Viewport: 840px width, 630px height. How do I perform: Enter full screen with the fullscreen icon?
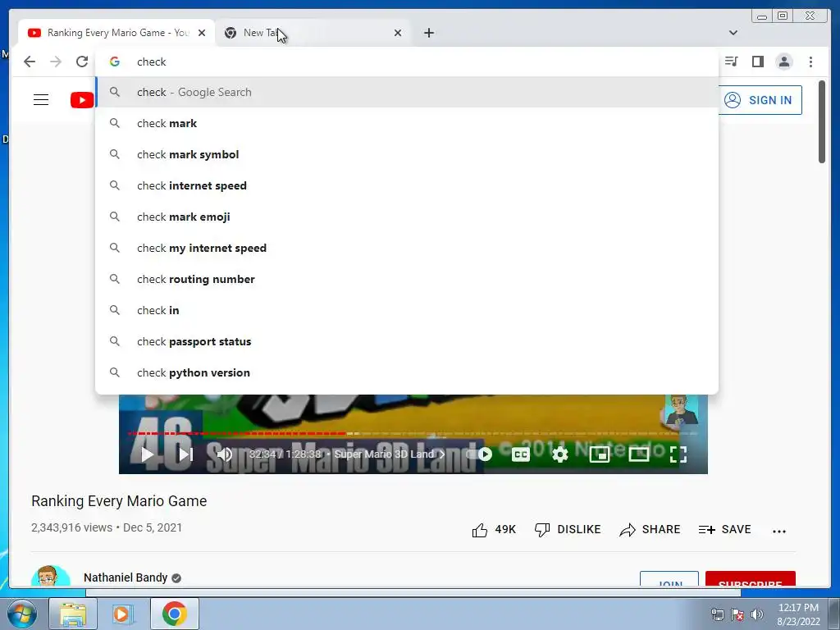click(678, 454)
